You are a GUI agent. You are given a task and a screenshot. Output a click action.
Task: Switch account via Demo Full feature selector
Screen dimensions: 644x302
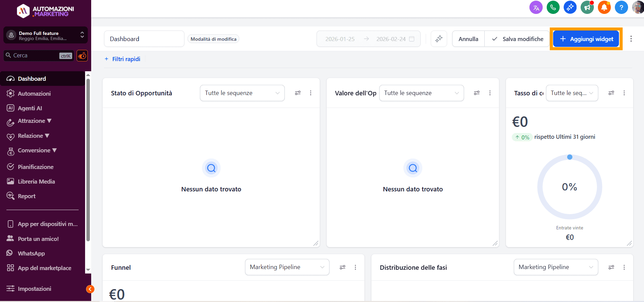[x=45, y=35]
